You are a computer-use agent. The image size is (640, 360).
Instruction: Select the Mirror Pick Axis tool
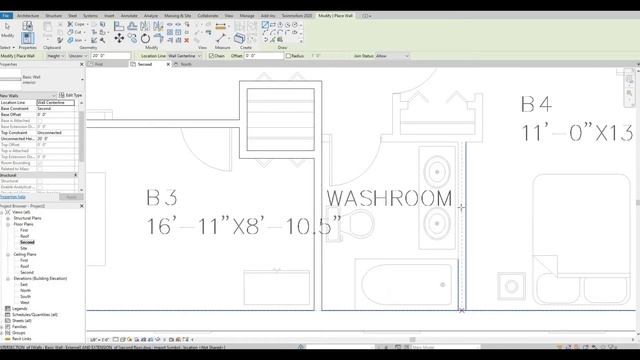pos(145,26)
